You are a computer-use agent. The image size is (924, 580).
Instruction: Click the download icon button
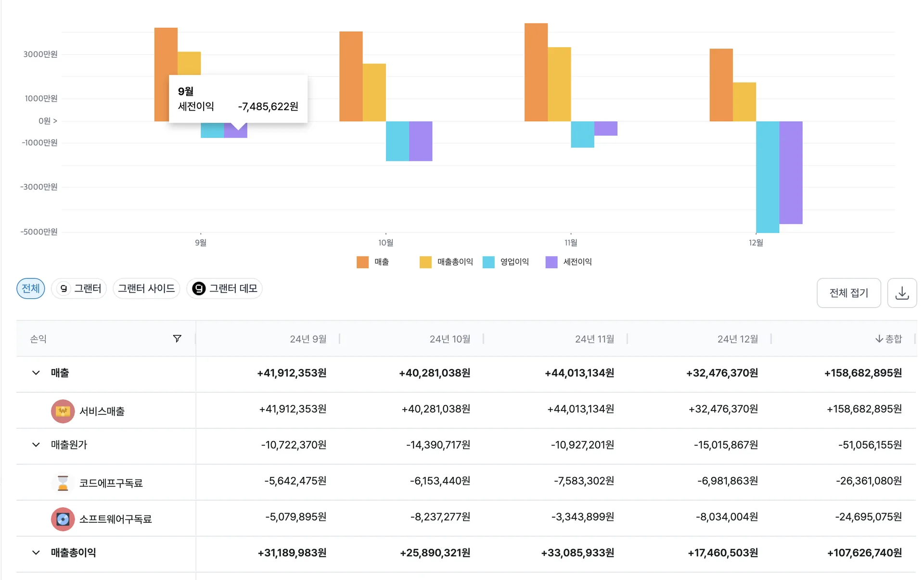click(x=902, y=293)
